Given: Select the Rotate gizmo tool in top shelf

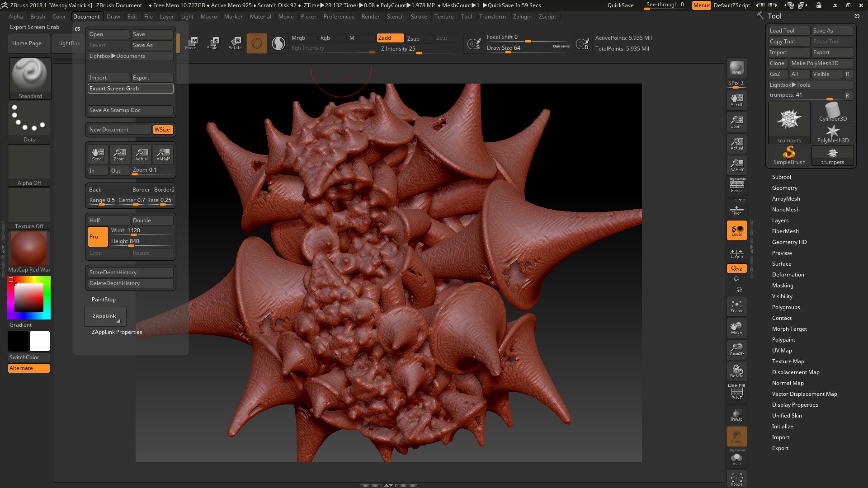Looking at the screenshot, I should click(235, 43).
